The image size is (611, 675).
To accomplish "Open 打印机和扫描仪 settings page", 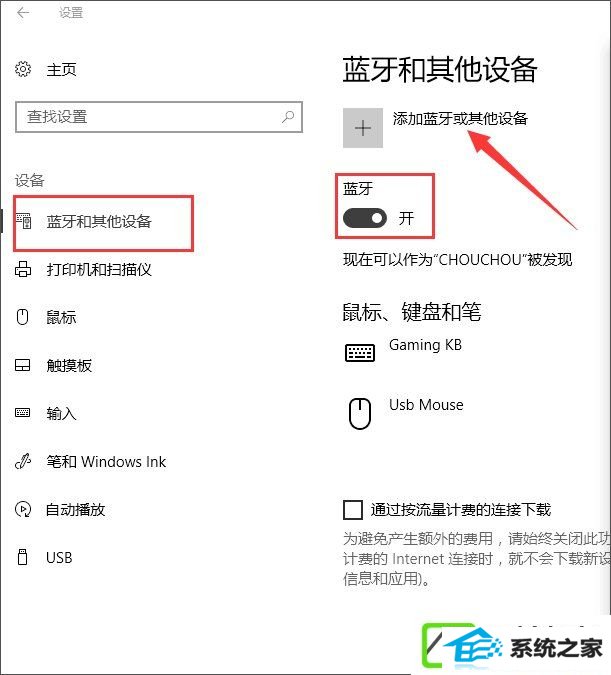I will tap(99, 269).
